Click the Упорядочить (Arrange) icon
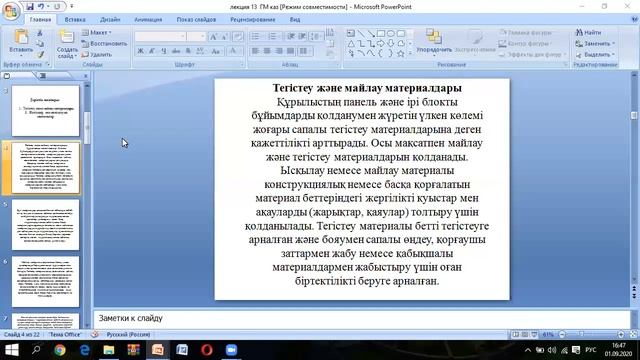This screenshot has width=640, height=360. pyautogui.click(x=433, y=36)
